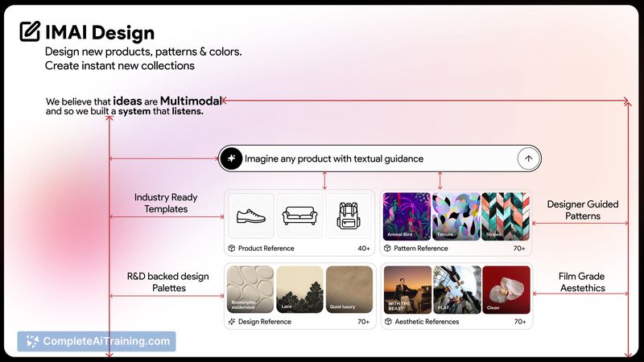The image size is (644, 362).
Task: Select the Lace design reference thumbnail
Action: coord(299,290)
